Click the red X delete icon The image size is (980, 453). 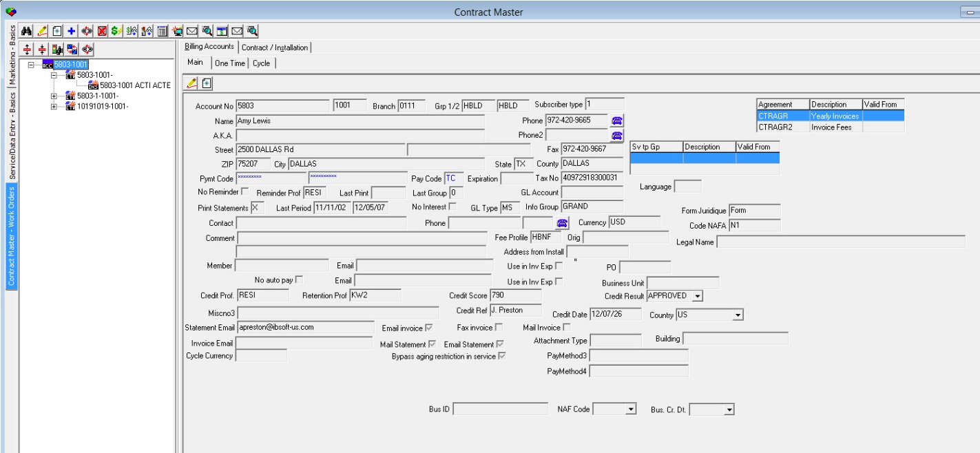102,31
